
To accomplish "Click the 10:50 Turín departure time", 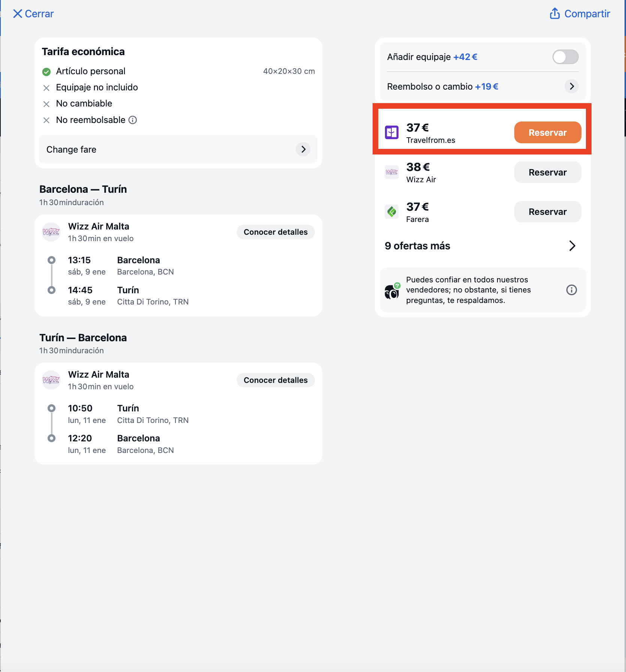I will coord(80,408).
